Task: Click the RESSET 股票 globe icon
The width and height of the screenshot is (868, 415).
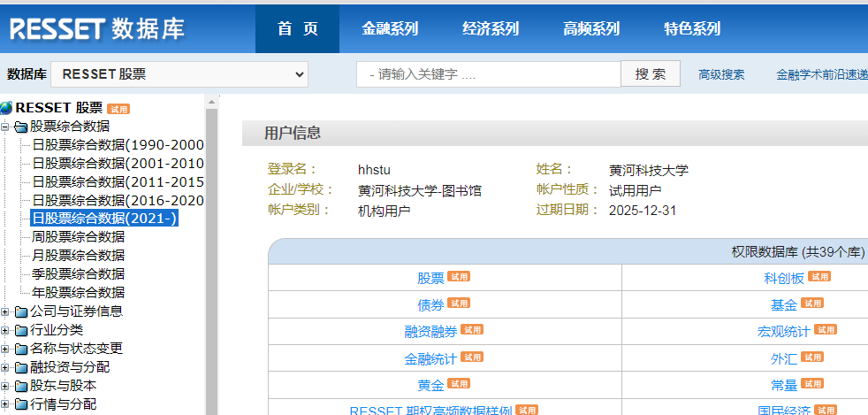Action: tap(7, 108)
